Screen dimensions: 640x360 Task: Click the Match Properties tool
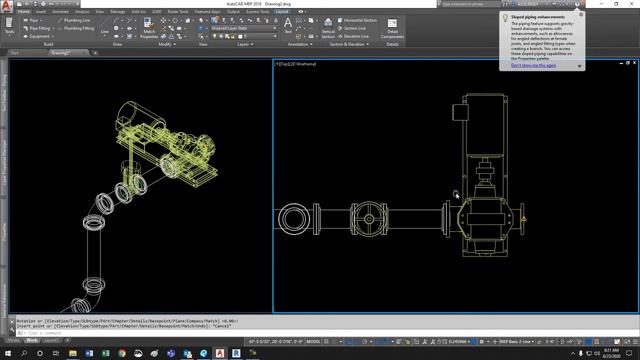(x=149, y=28)
